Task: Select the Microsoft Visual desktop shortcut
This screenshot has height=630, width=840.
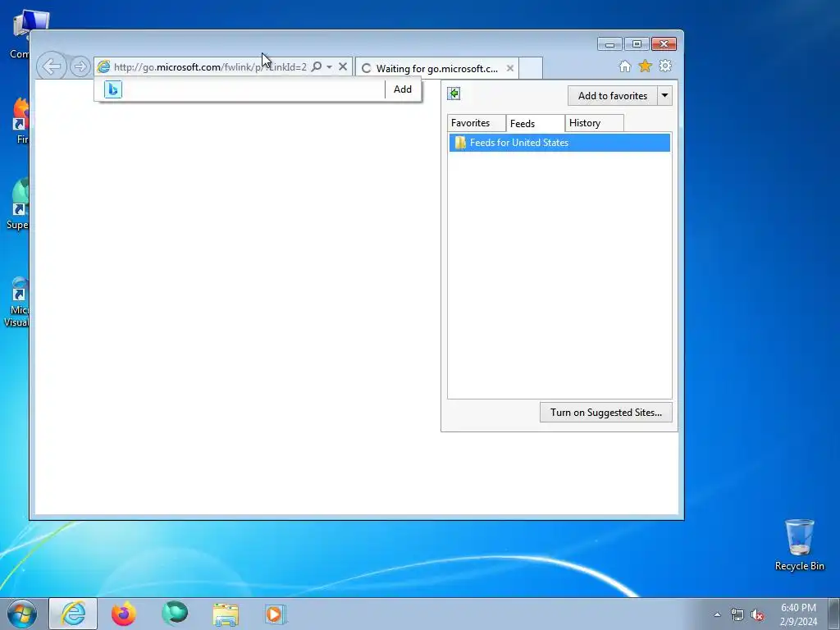Action: tap(16, 302)
